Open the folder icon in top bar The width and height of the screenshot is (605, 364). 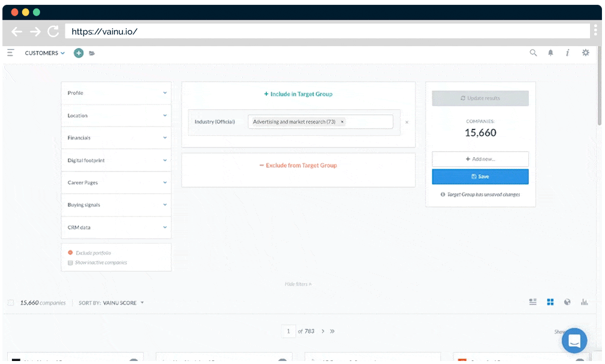tap(92, 53)
